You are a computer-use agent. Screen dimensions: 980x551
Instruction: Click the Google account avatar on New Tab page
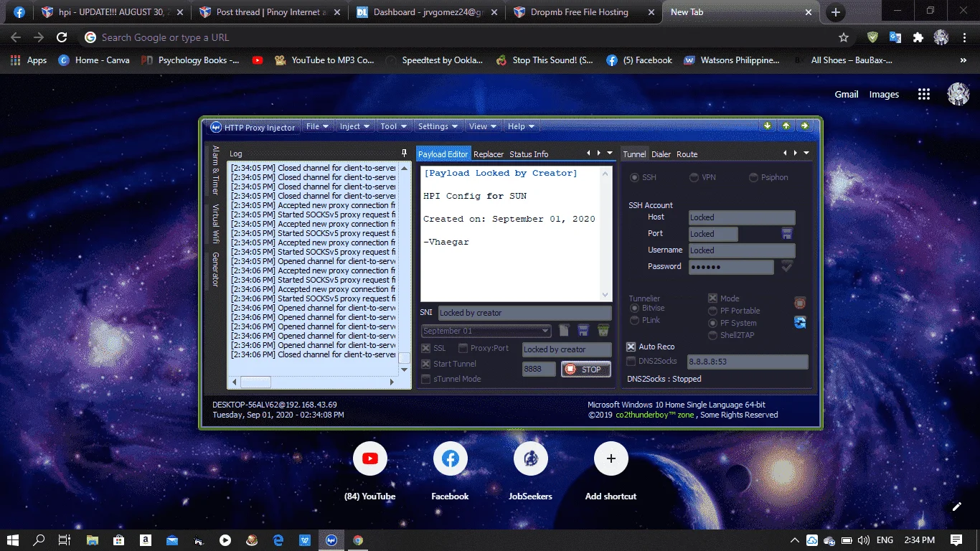coord(958,94)
